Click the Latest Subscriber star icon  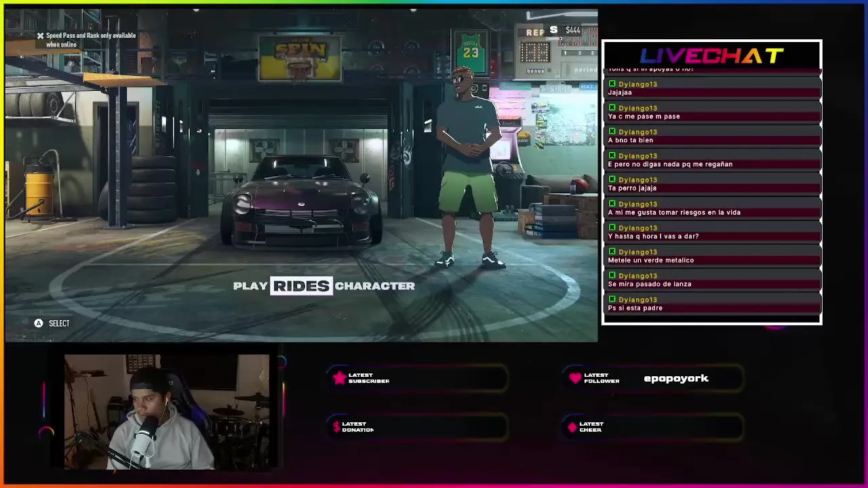[x=339, y=378]
